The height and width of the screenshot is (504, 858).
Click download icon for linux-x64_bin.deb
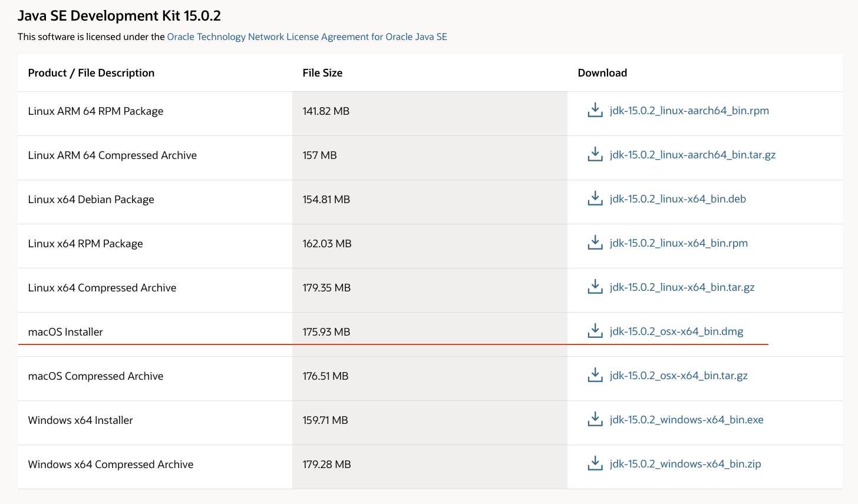coord(595,198)
